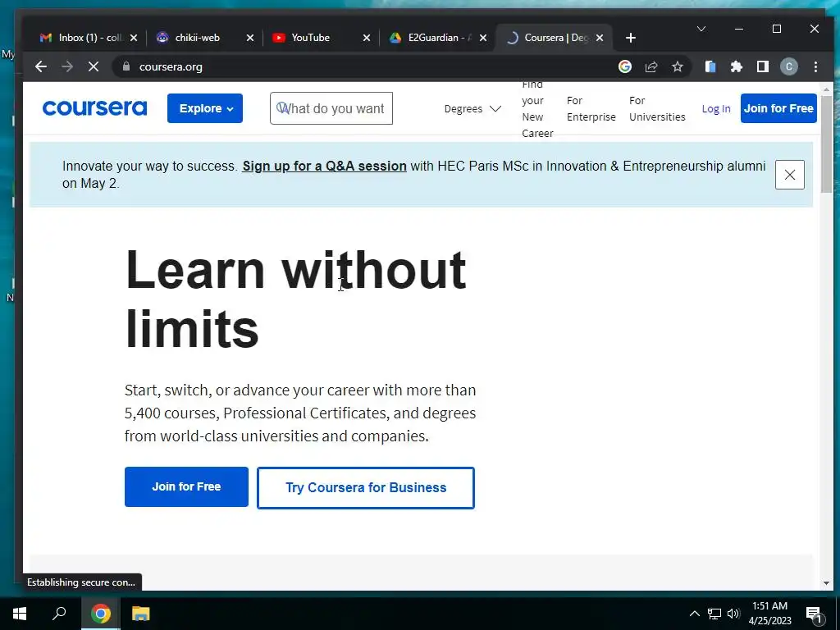The height and width of the screenshot is (630, 840).
Task: Close the E2Guardian tab
Action: (482, 38)
